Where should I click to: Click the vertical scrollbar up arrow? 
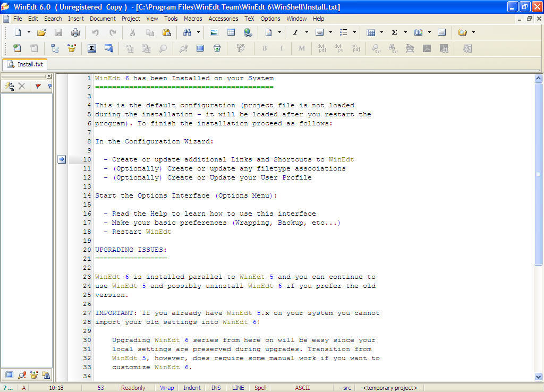tap(538, 78)
